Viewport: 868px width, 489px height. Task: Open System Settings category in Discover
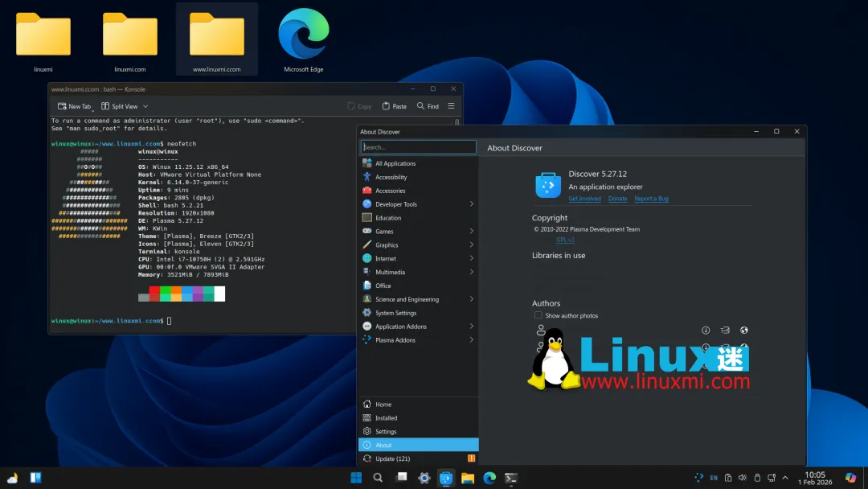pos(418,313)
